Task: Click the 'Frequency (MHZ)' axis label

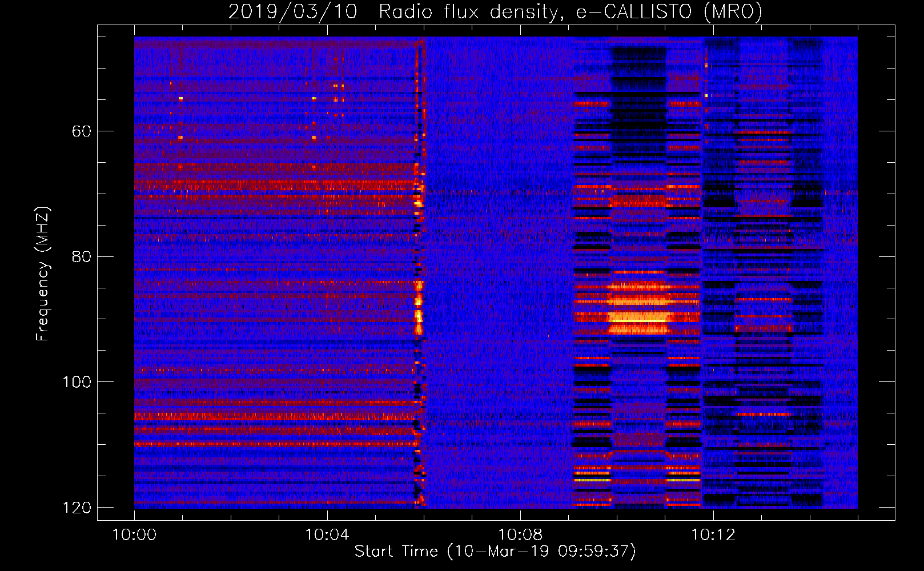Action: point(43,274)
